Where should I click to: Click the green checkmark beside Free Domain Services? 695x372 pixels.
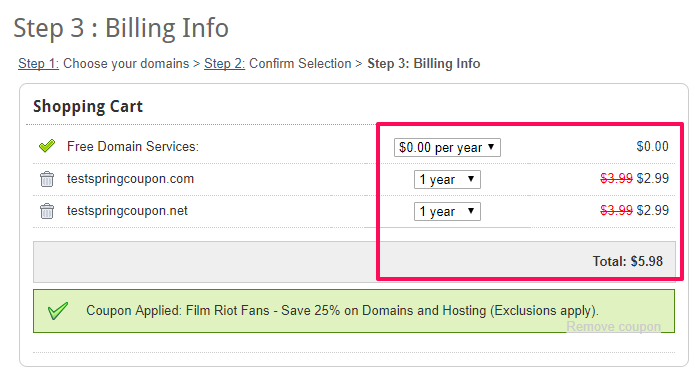(47, 145)
